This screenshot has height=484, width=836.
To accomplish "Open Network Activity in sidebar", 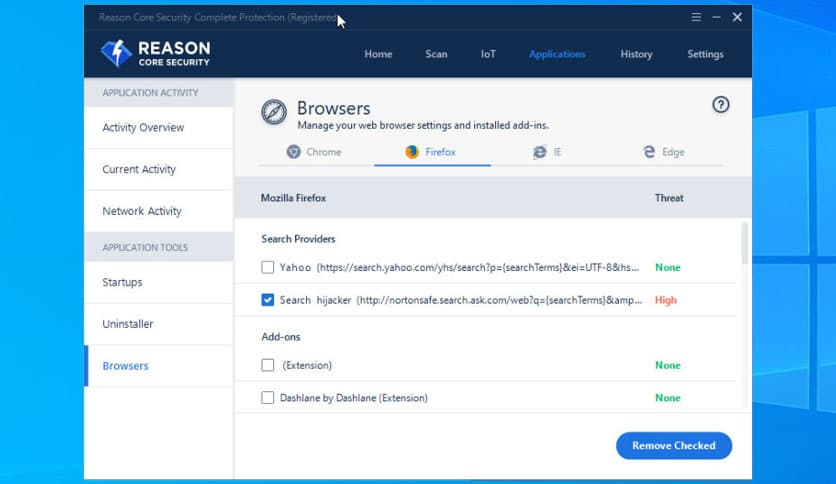I will (159, 211).
